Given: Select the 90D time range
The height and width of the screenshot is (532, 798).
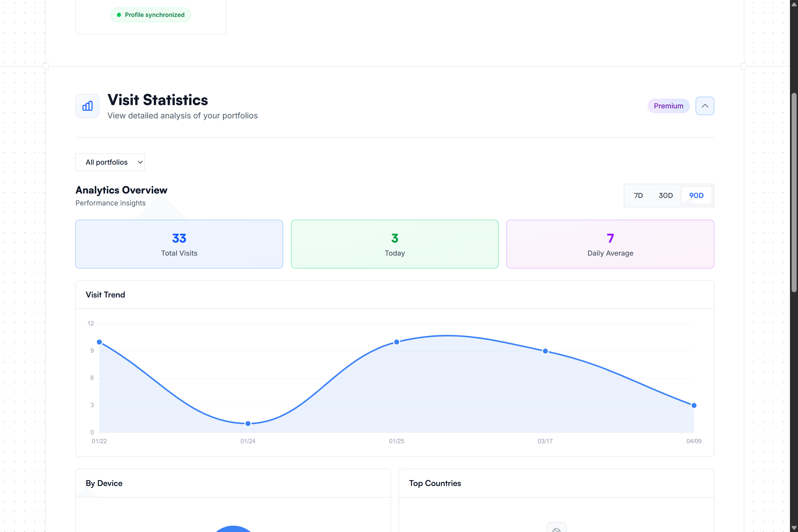Looking at the screenshot, I should tap(696, 195).
